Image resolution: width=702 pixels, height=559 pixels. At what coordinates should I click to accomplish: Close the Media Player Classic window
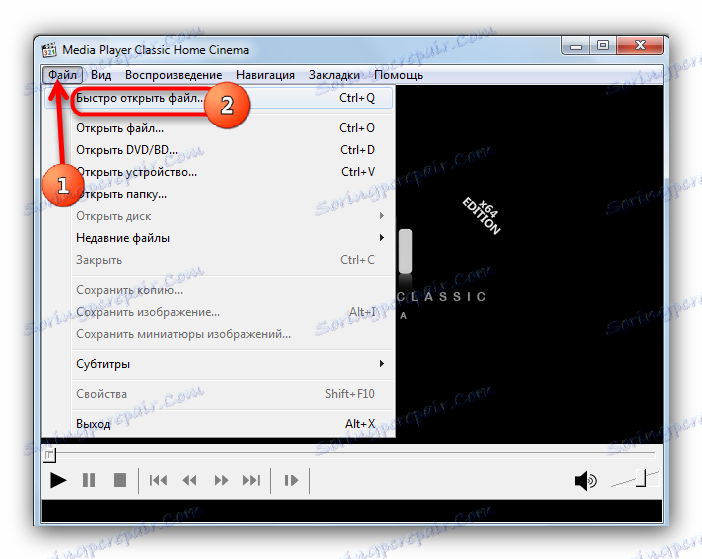(640, 46)
